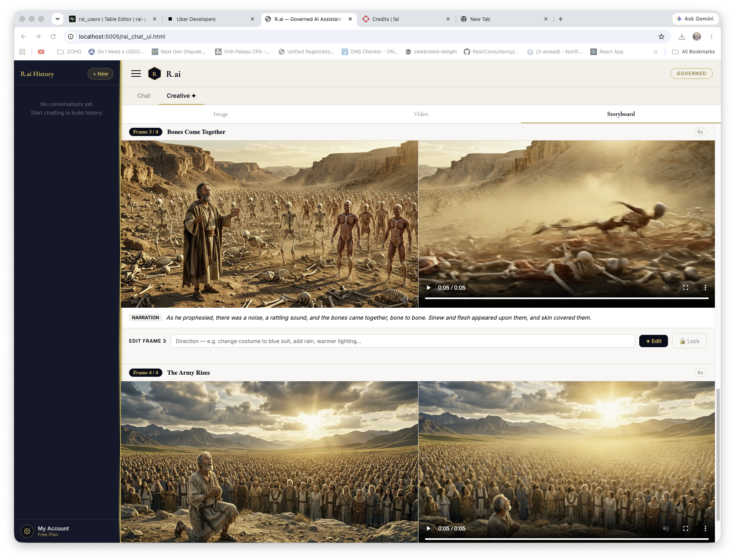
Task: Play the Frame 4 video clip
Action: 429,528
